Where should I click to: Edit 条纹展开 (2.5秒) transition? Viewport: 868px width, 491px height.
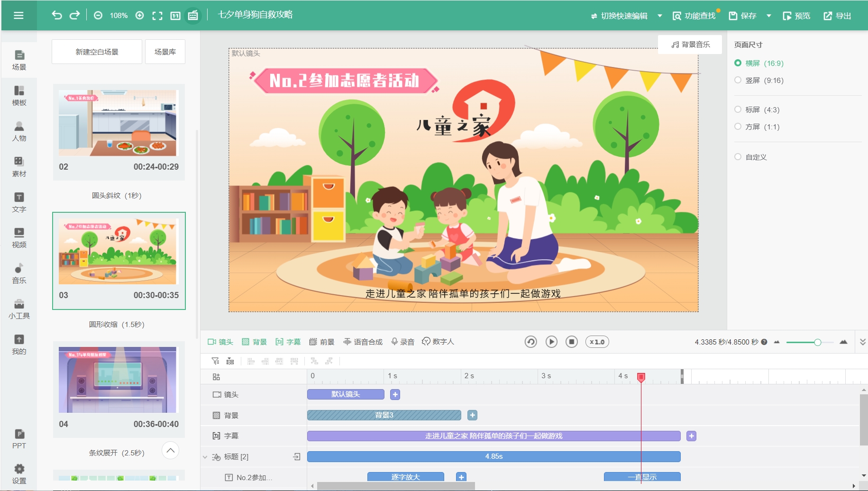pyautogui.click(x=117, y=453)
